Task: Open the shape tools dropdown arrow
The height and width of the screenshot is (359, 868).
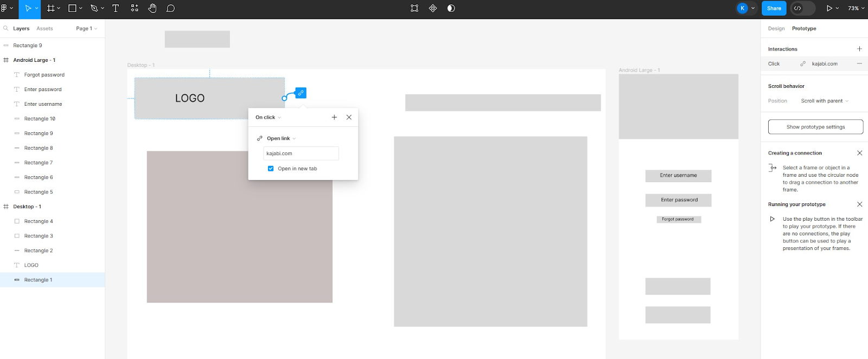Action: (x=81, y=8)
